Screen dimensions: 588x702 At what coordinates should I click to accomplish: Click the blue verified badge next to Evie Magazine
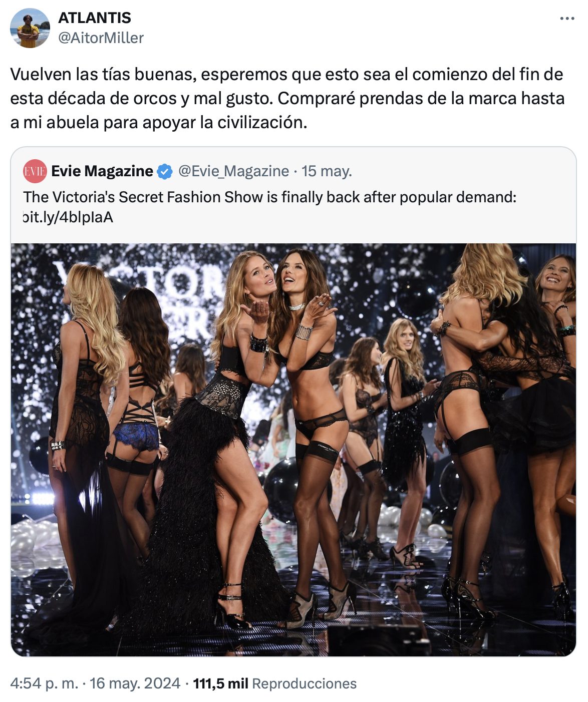(165, 172)
